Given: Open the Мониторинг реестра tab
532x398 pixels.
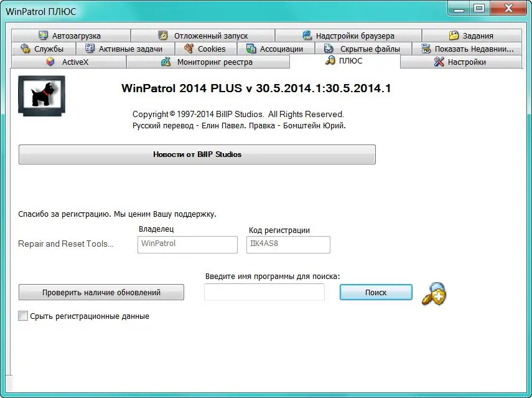Looking at the screenshot, I should point(208,62).
